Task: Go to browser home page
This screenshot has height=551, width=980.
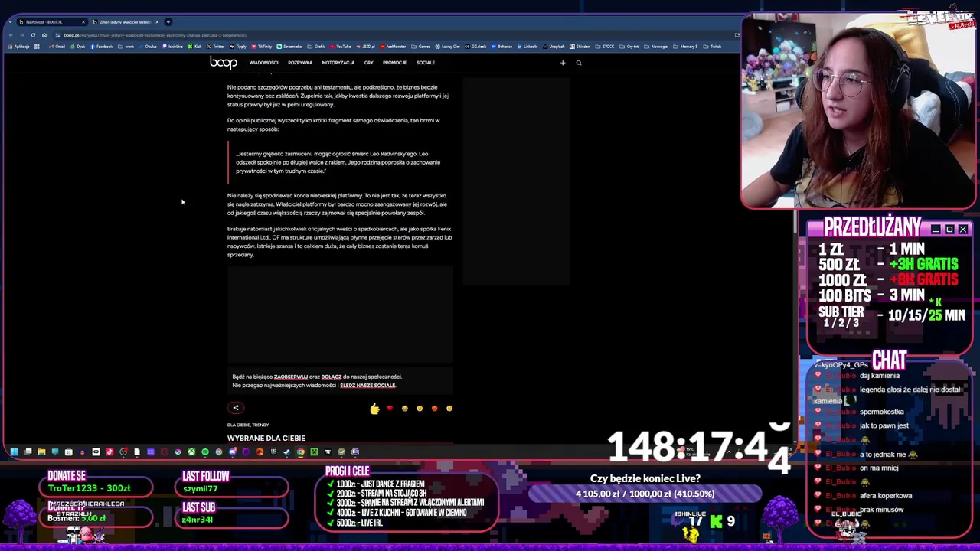Action: pos(44,35)
